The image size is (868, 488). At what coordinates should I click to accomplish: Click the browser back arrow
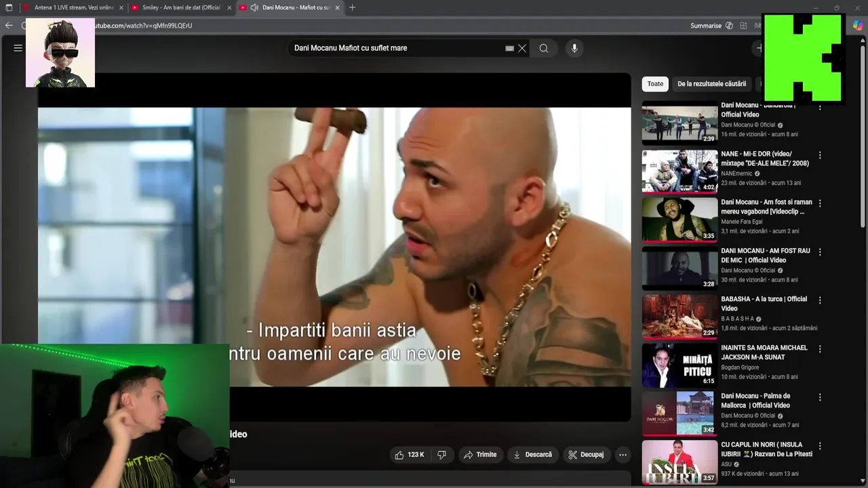pos(9,25)
